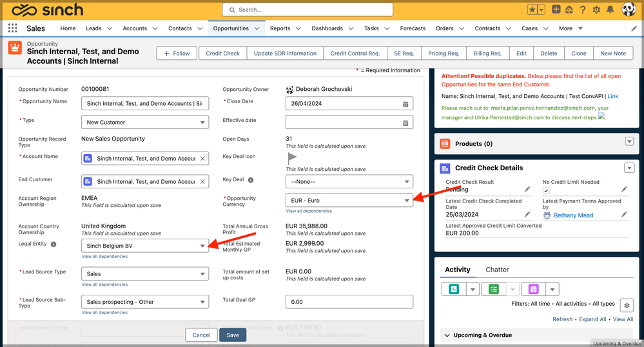The image size is (644, 347).
Task: Click the Follow button
Action: [177, 54]
